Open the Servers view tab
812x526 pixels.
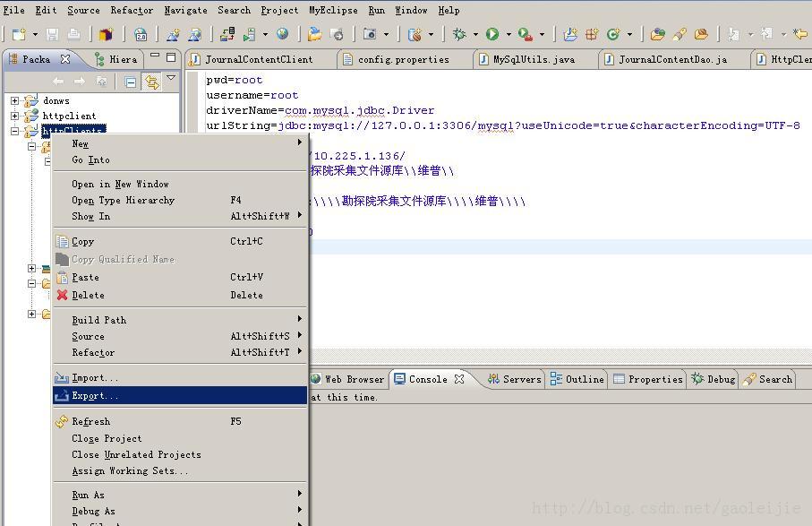click(x=515, y=379)
